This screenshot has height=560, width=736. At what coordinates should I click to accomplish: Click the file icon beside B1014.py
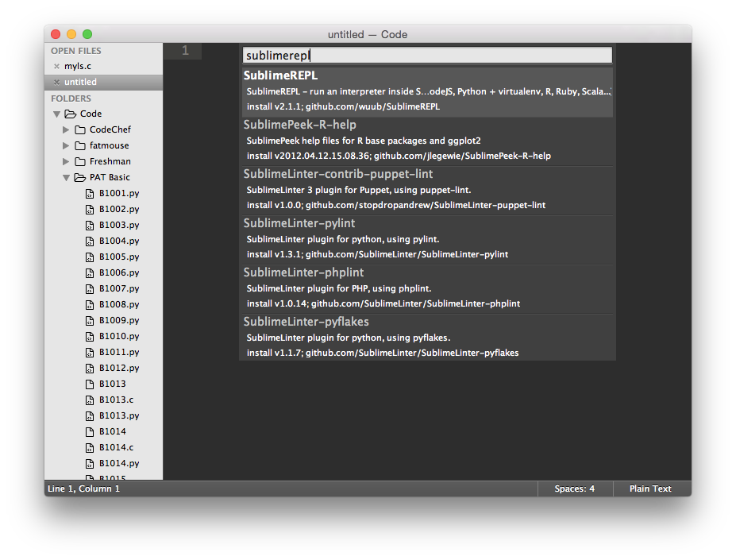(90, 463)
